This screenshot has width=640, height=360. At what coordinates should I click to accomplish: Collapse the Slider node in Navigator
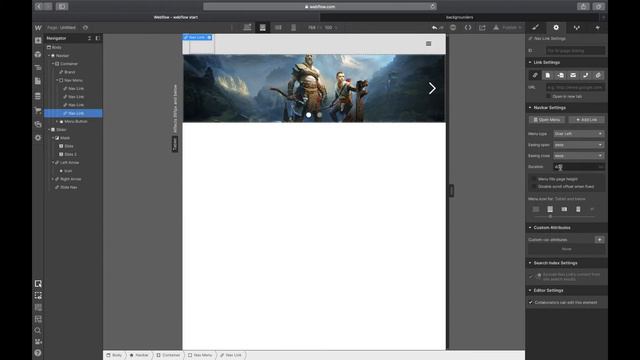[x=49, y=130]
